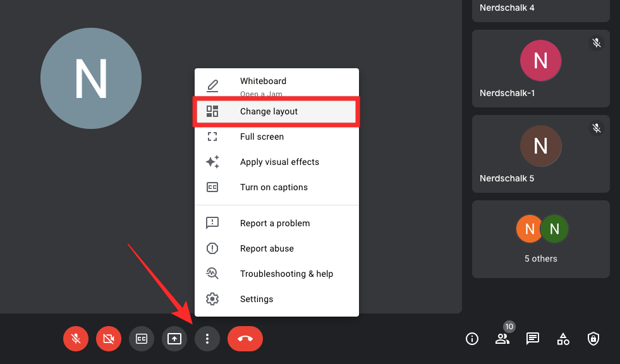The image size is (620, 364).
Task: Open the Activities icon
Action: pos(562,339)
